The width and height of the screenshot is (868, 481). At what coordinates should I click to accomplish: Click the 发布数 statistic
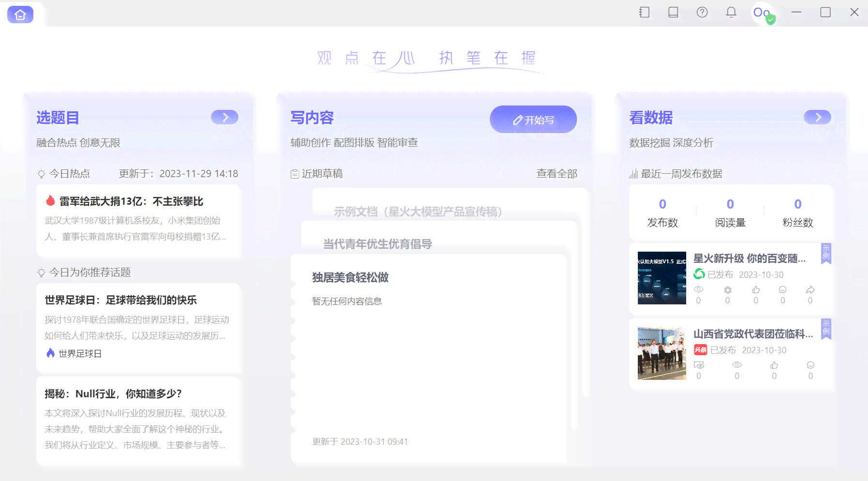(x=662, y=213)
